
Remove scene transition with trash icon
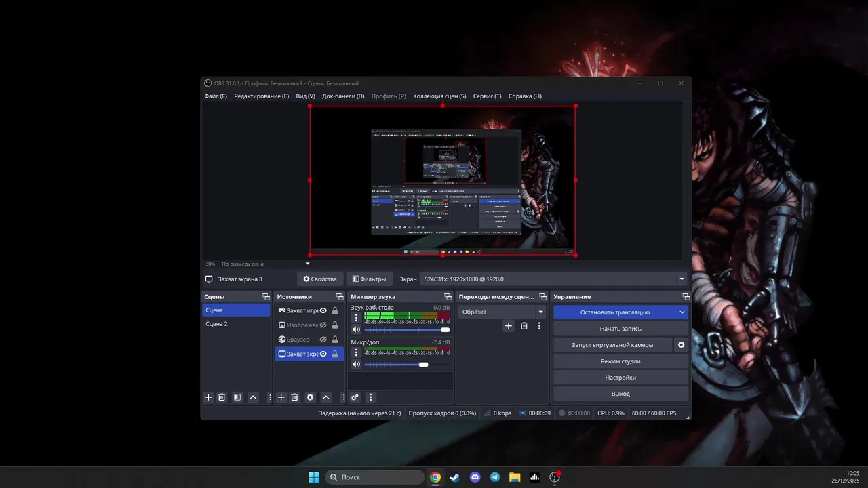coord(524,326)
